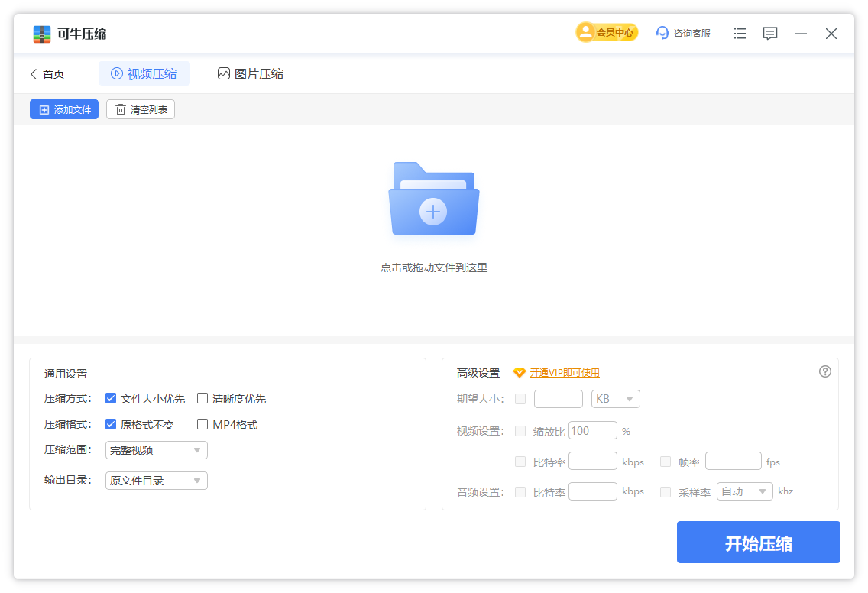Open the KB size unit dropdown
Viewport: 868px width, 593px height.
615,399
